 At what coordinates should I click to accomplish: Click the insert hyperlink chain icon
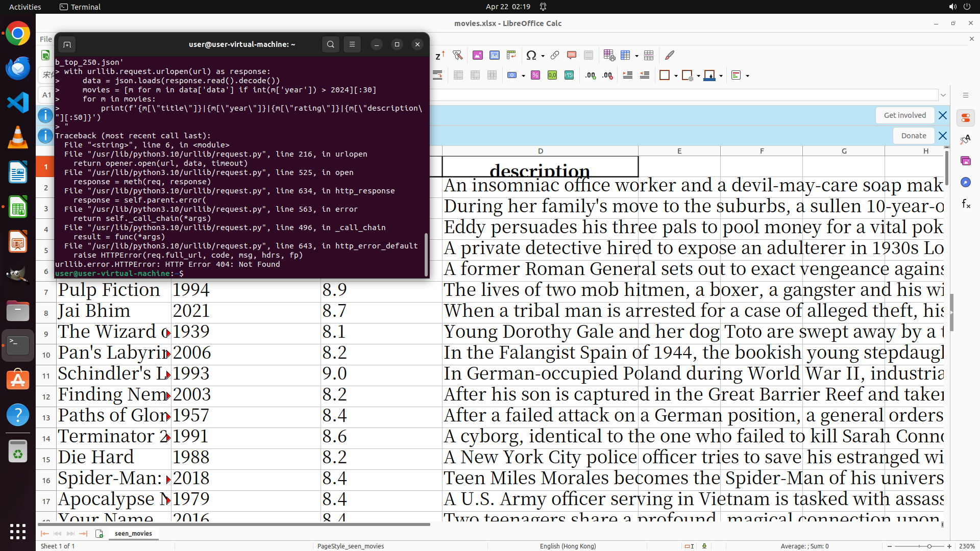(555, 55)
